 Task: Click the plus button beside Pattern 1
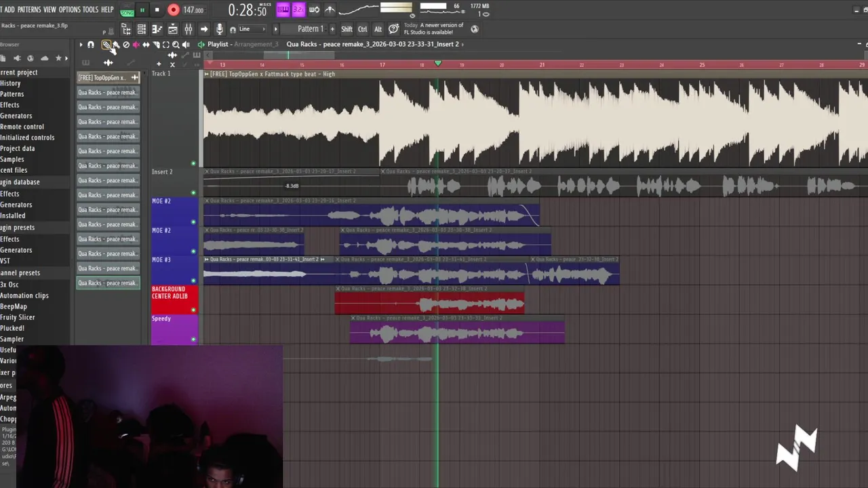click(x=332, y=29)
